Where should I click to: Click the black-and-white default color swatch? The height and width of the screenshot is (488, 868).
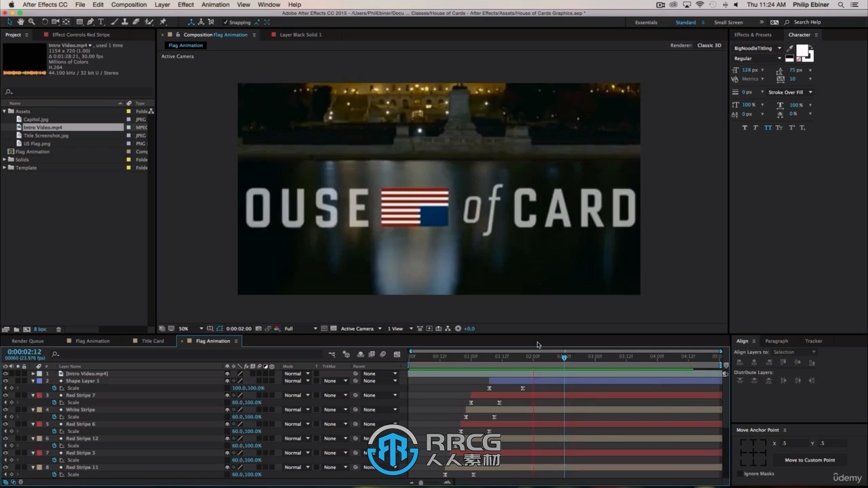(x=789, y=59)
